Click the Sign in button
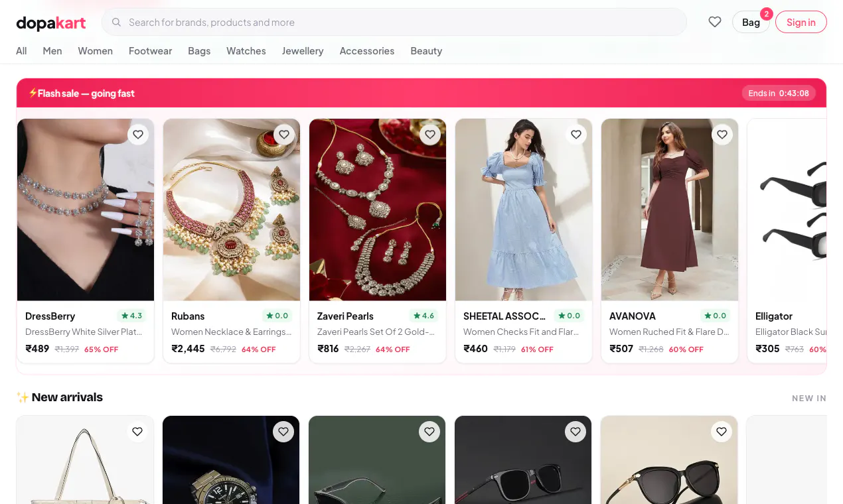 point(801,22)
